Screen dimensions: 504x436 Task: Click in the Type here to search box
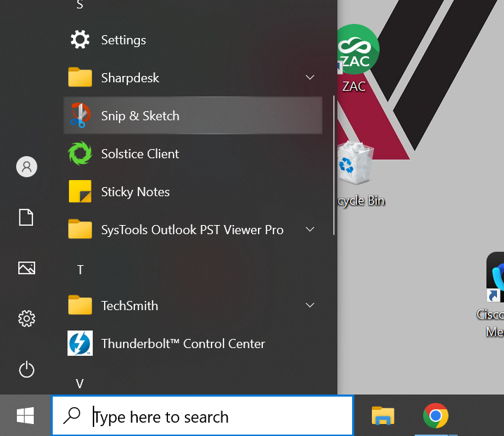point(202,416)
